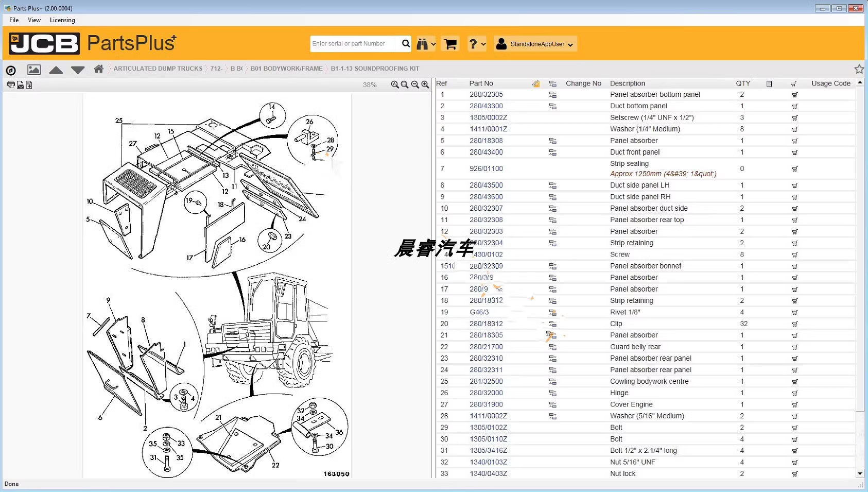Add Nut lock to cart
The height and width of the screenshot is (492, 868).
(794, 474)
